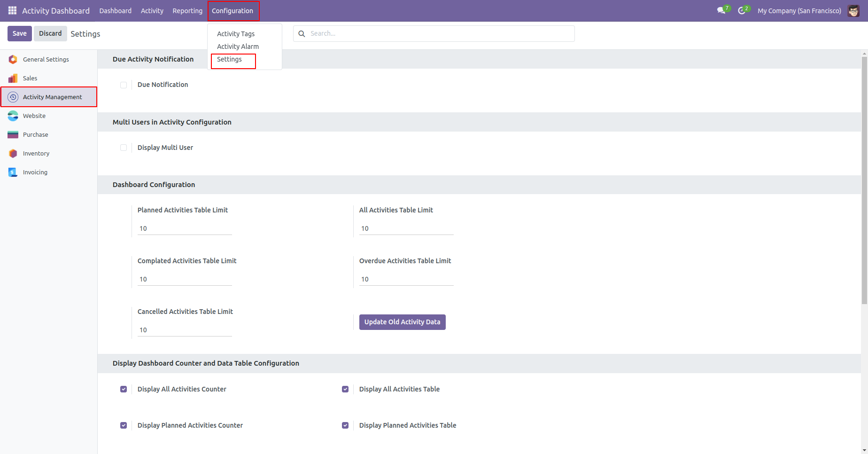Uncheck Display All Activities Table

click(345, 389)
